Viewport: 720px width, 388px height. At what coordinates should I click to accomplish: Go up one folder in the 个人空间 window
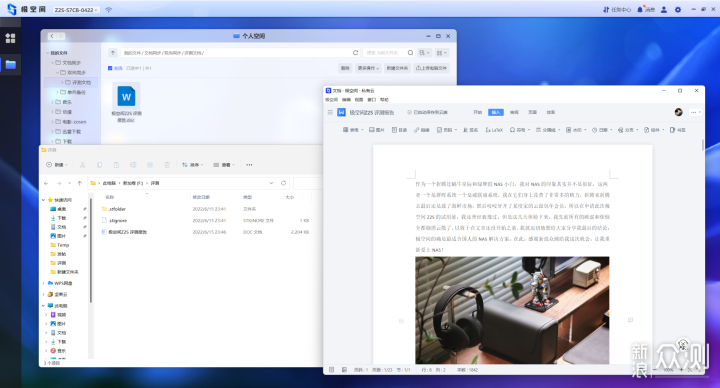click(x=113, y=53)
